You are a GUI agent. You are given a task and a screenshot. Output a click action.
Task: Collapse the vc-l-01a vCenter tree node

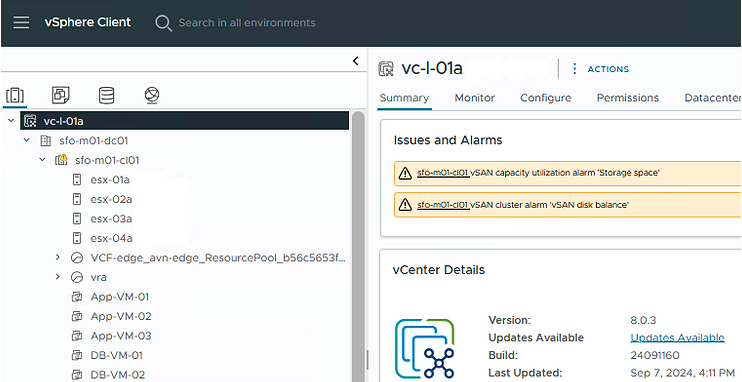[11, 121]
